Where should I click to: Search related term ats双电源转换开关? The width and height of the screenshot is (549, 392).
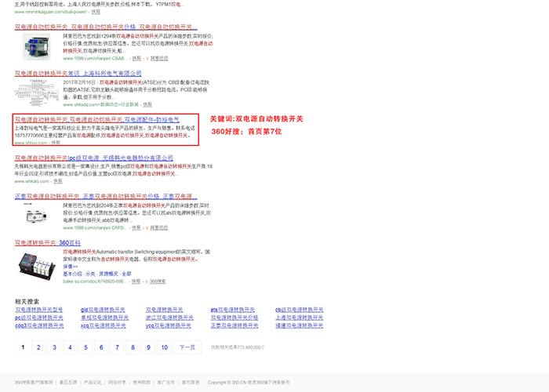[232, 310]
